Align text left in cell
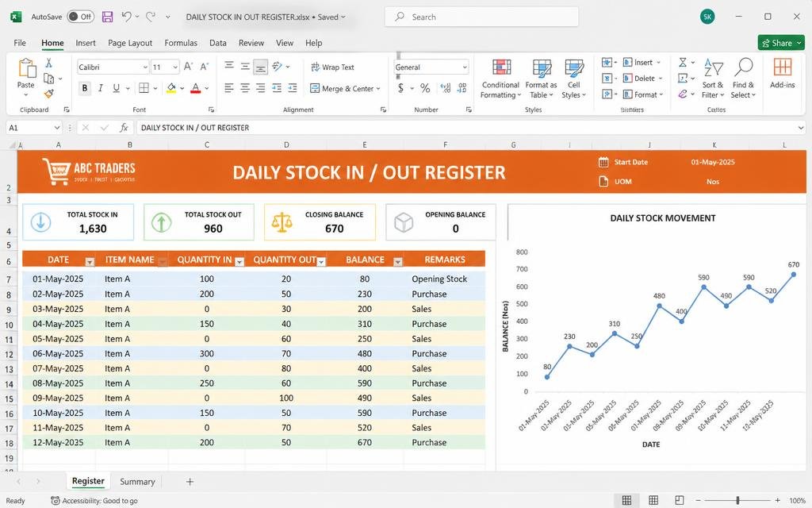The height and width of the screenshot is (508, 812). point(229,88)
